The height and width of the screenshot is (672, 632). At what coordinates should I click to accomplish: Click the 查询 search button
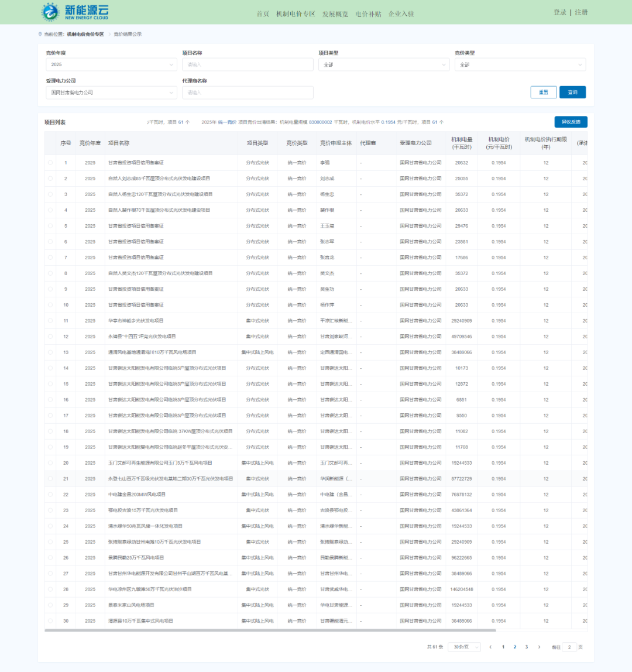[572, 92]
